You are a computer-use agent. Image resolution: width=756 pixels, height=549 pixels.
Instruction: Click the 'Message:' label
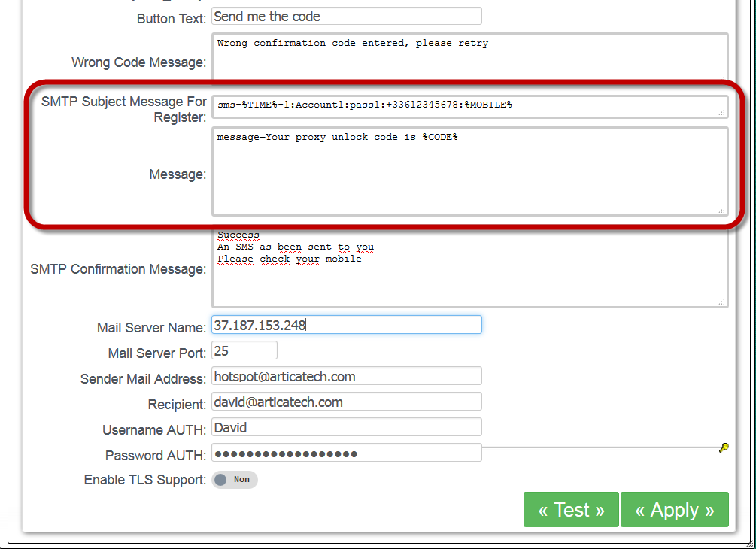click(178, 174)
